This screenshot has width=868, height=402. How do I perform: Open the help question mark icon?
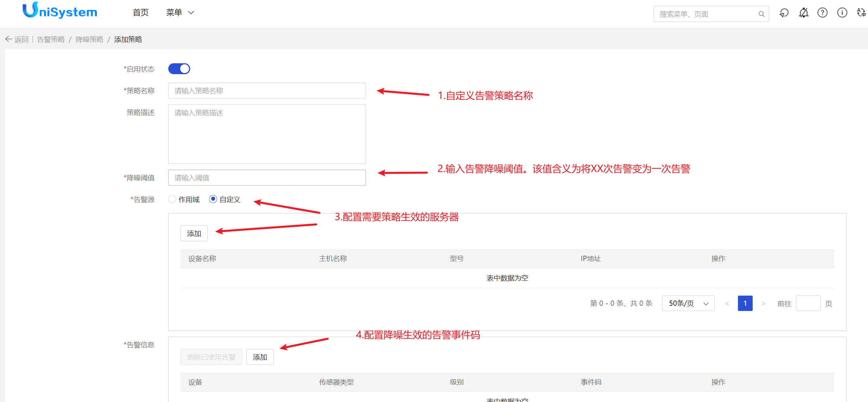(x=822, y=13)
